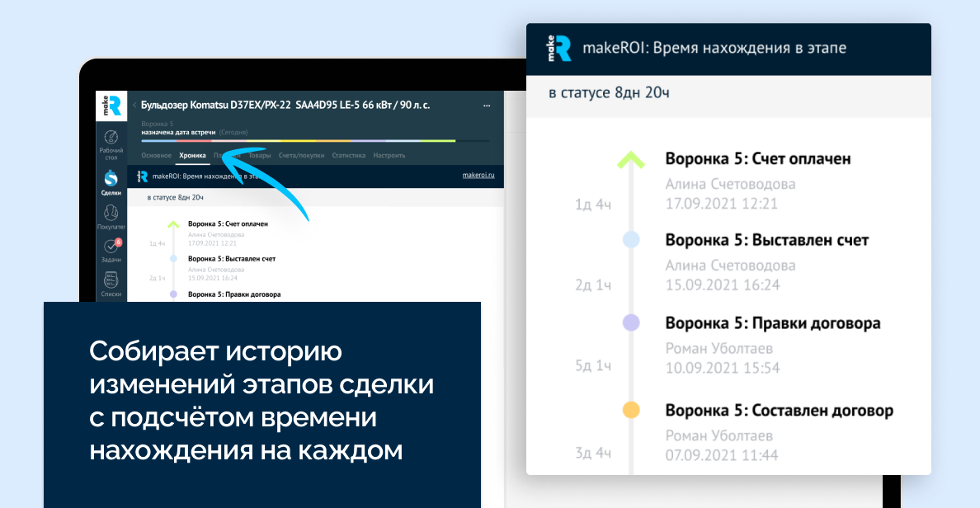Open the Списки sidebar icon
This screenshot has height=508, width=980.
tap(111, 280)
